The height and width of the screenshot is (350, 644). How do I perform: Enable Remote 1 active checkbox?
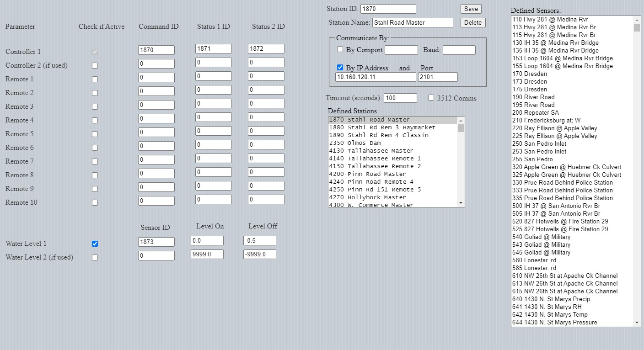click(x=95, y=79)
